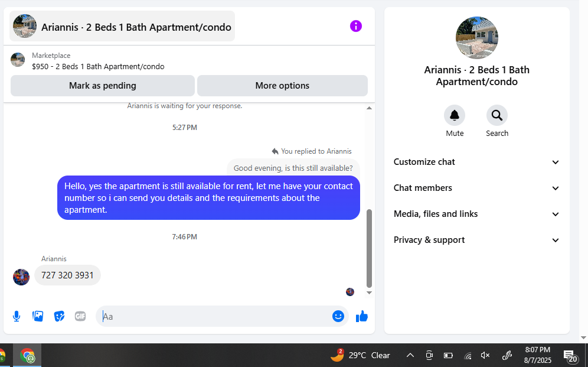Open large listing photo in side panel
Viewport: 588px width, 367px height.
pos(476,38)
